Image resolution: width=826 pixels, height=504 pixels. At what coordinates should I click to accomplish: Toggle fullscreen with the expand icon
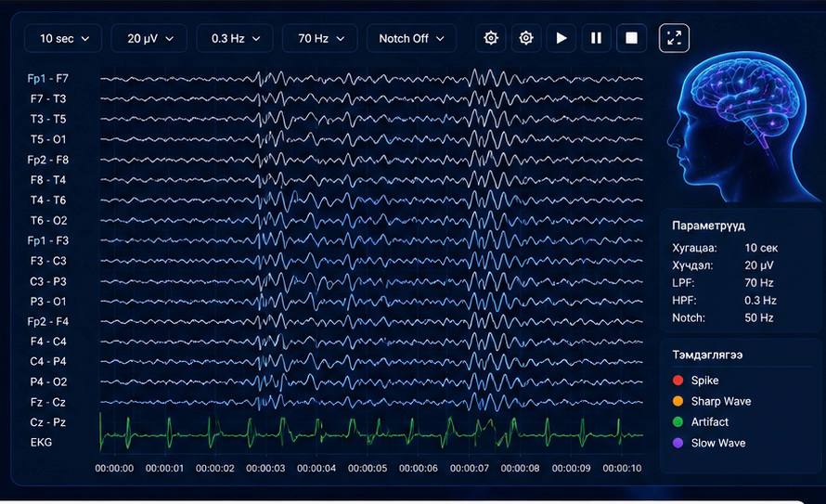(x=674, y=38)
